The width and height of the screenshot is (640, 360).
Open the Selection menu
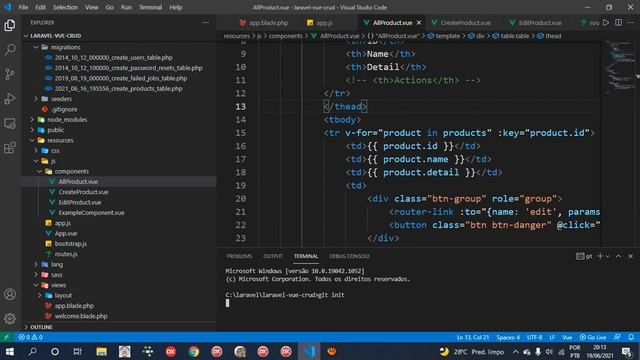coord(65,7)
